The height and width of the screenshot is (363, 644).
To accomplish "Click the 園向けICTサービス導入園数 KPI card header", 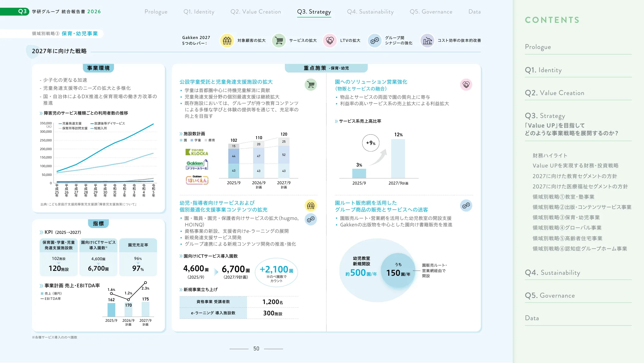I will coord(98,245).
